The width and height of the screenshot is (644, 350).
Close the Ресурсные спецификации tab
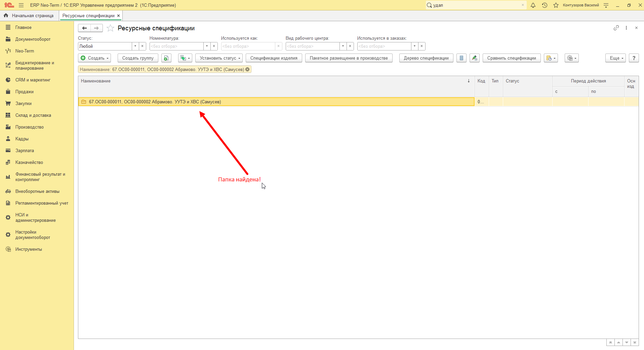click(x=118, y=15)
